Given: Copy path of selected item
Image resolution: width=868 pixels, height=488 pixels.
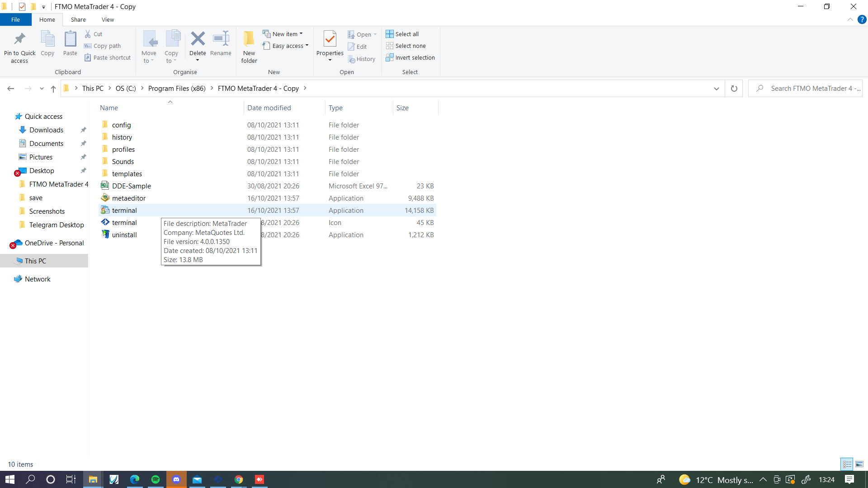Looking at the screenshot, I should (103, 46).
